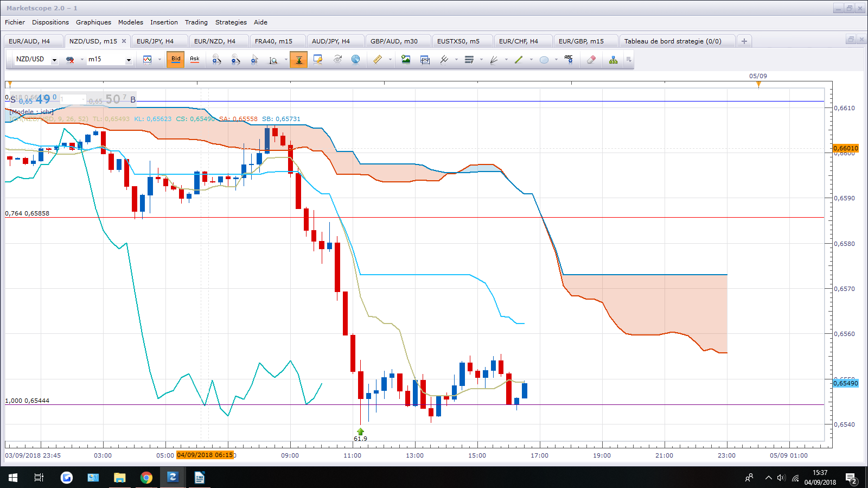Open the Aide menu
This screenshot has width=868, height=488.
(261, 22)
